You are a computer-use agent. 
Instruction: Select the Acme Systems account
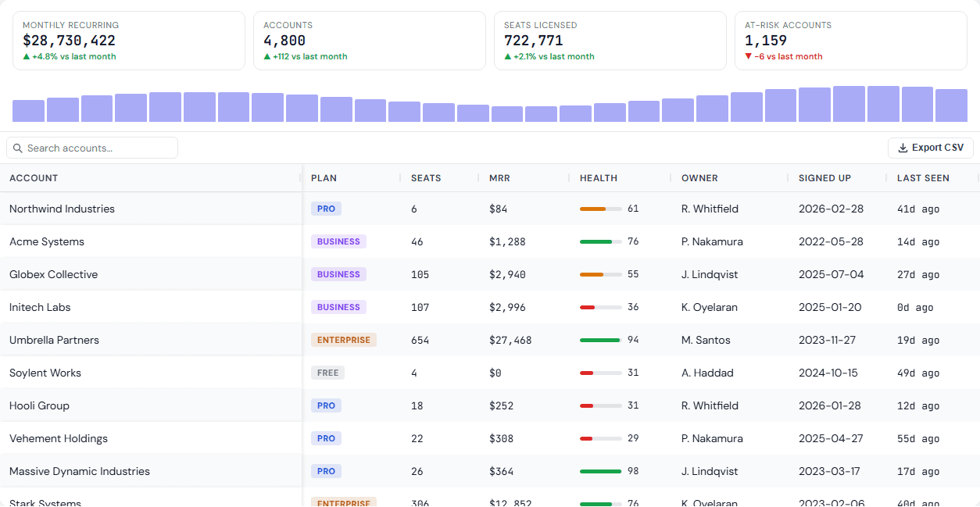click(x=47, y=241)
